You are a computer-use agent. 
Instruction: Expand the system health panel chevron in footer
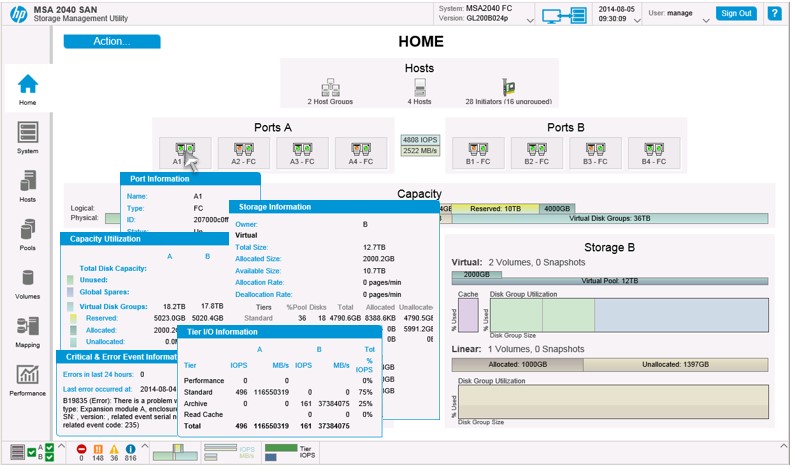pyautogui.click(x=61, y=446)
